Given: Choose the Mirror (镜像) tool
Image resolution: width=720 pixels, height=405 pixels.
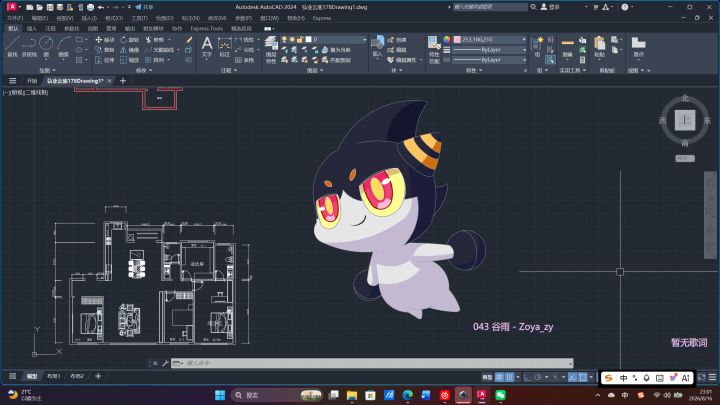Looking at the screenshot, I should (x=129, y=50).
